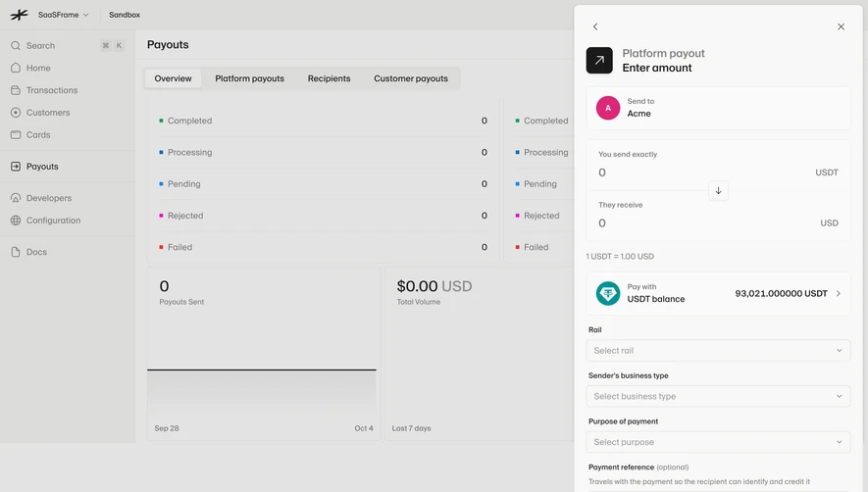Screen dimensions: 868x492
Task: Click the SaaSFrame logo icon
Action: pyautogui.click(x=19, y=15)
